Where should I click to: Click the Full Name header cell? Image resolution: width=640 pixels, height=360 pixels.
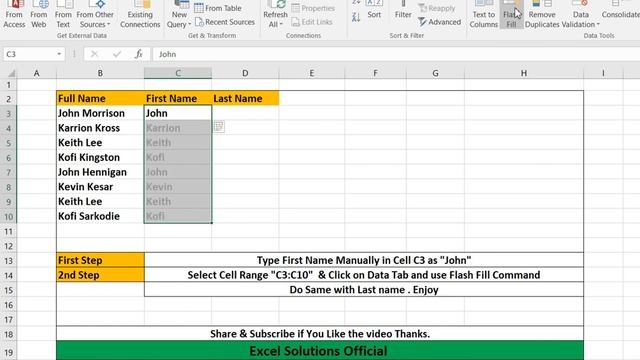tap(100, 98)
